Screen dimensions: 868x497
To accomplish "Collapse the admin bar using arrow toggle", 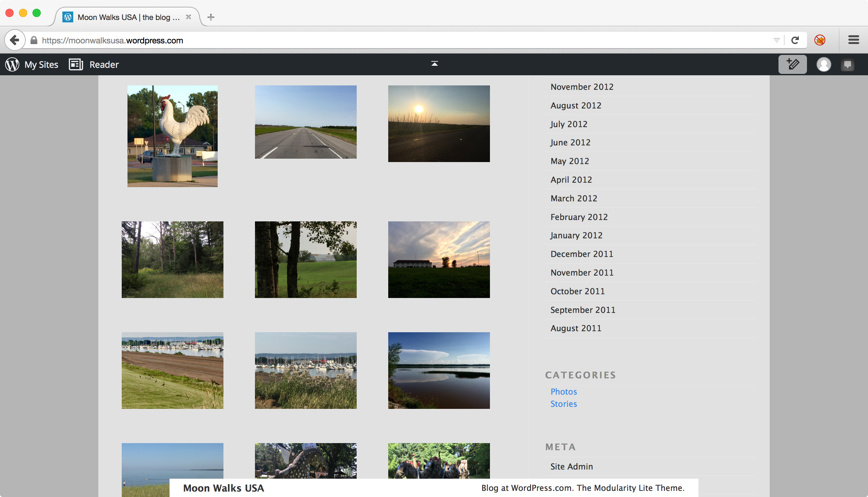I will click(x=434, y=64).
